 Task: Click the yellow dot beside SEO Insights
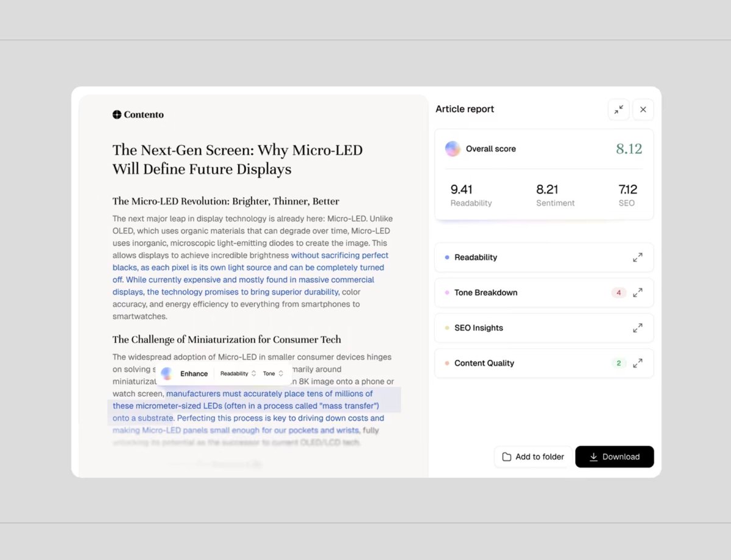447,328
